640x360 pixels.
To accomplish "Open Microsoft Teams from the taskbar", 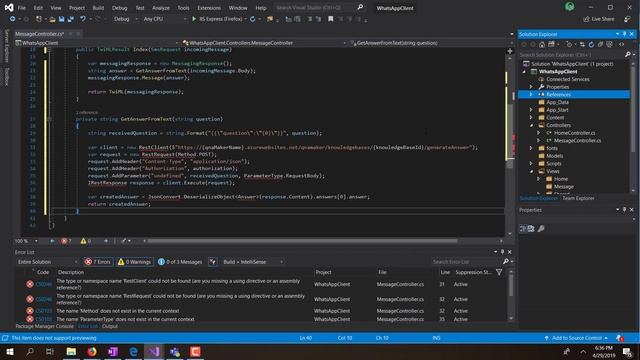I will click(x=175, y=351).
